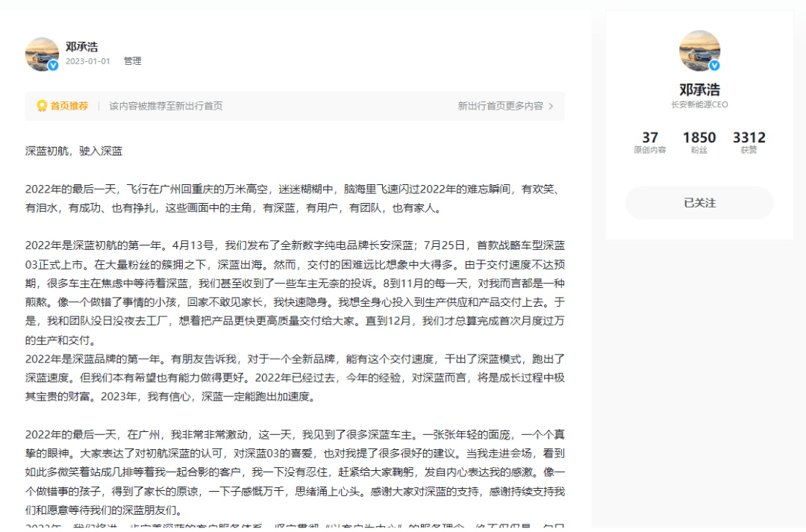The height and width of the screenshot is (532, 806).
Task: Select the 首页推荐 label
Action: (69, 106)
